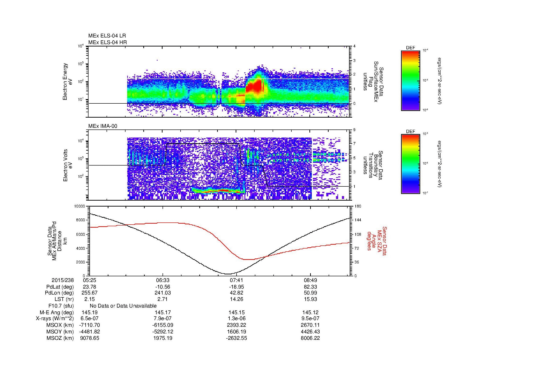Screen dimensions: 555x392
Task: Click MSOZ value '-2632.55'
Action: tap(236, 338)
